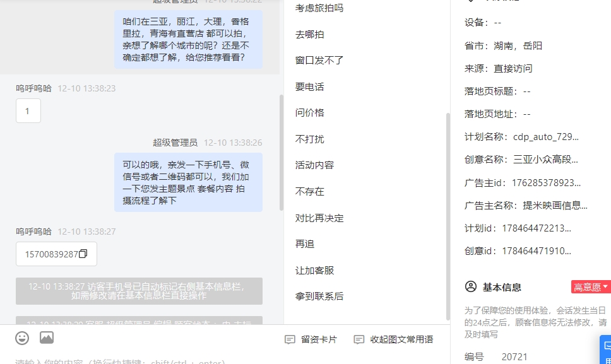Screen dimensions: 611x364
Task: Click the admin message about 三亚 丽江 大理
Action: (x=188, y=39)
